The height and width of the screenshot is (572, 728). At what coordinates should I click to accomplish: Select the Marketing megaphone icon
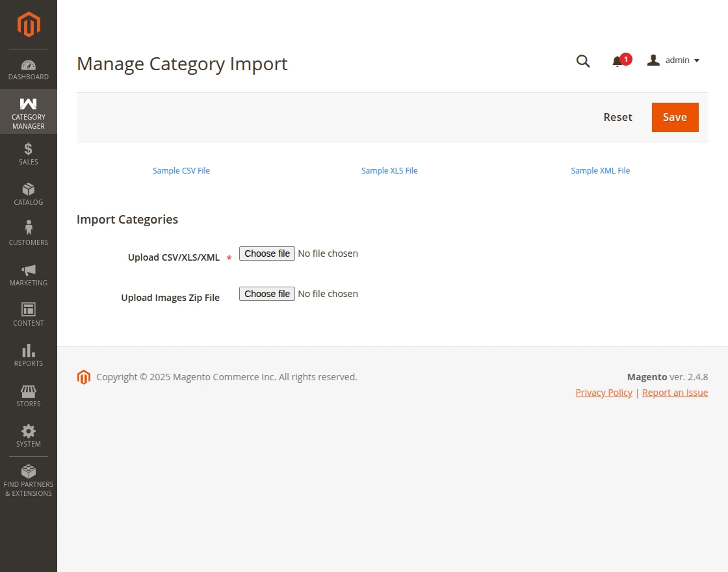[28, 274]
